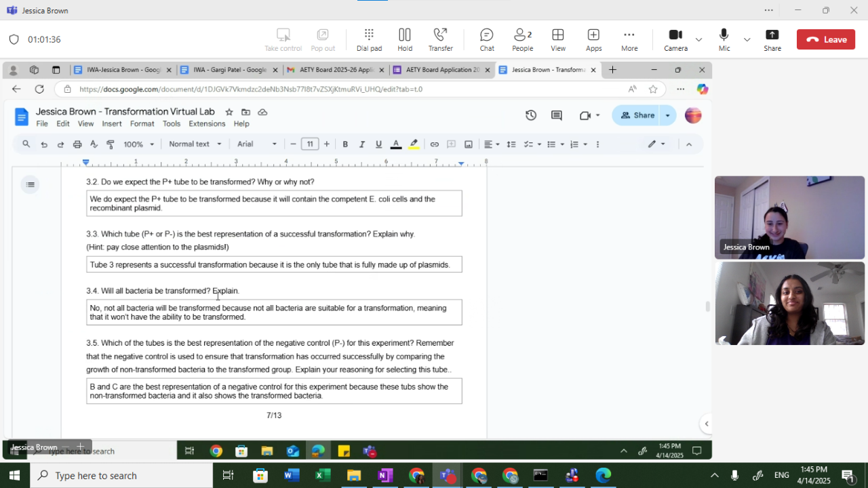Viewport: 868px width, 488px height.
Task: Click the font size input field
Action: (310, 144)
